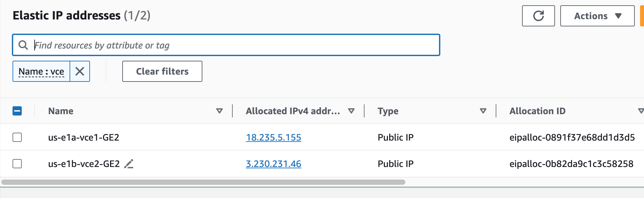Sort by the Allocation ID column arrow
Image resolution: width=644 pixels, height=198 pixels.
(641, 111)
